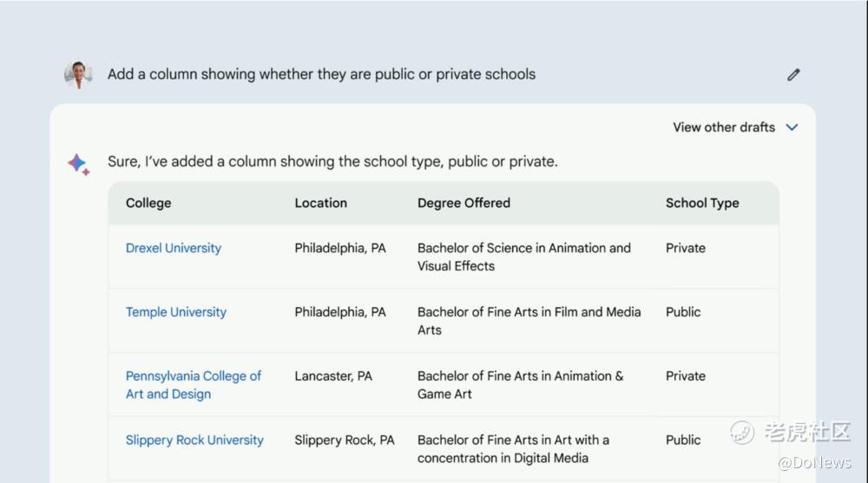
Task: Follow the Pennsylvania College of Art and Design link
Action: click(193, 385)
